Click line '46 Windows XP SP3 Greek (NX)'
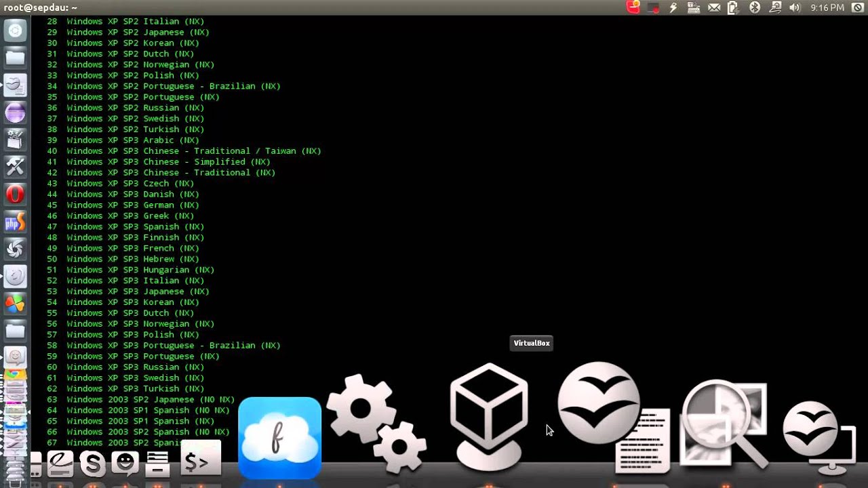Screen dimensions: 868x488 (121, 216)
